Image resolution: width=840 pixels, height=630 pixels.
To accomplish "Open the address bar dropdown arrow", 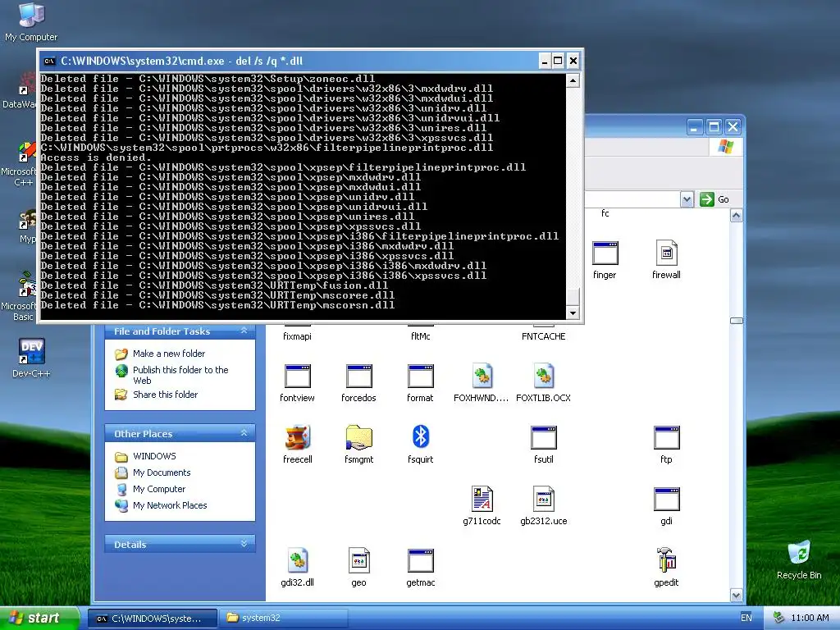I will pyautogui.click(x=687, y=199).
